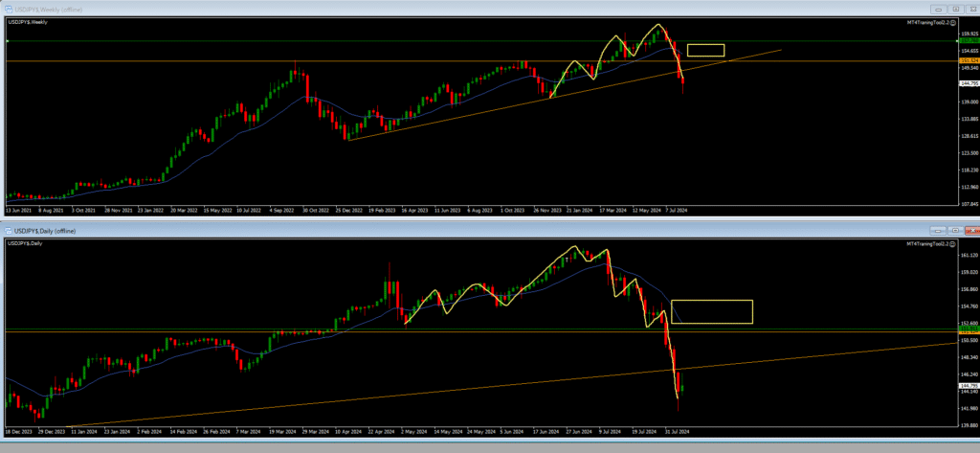Image resolution: width=980 pixels, height=453 pixels.
Task: Click the 7 Jul 2024 date on the Weekly time axis
Action: point(678,210)
